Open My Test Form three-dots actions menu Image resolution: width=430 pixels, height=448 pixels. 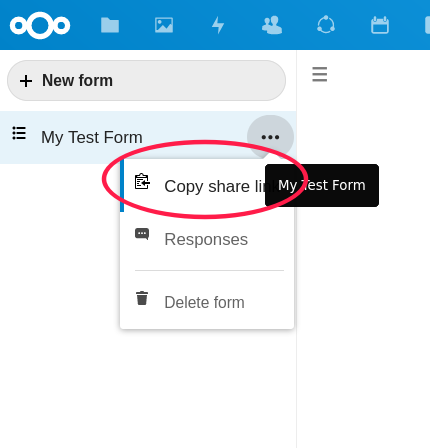tap(270, 137)
